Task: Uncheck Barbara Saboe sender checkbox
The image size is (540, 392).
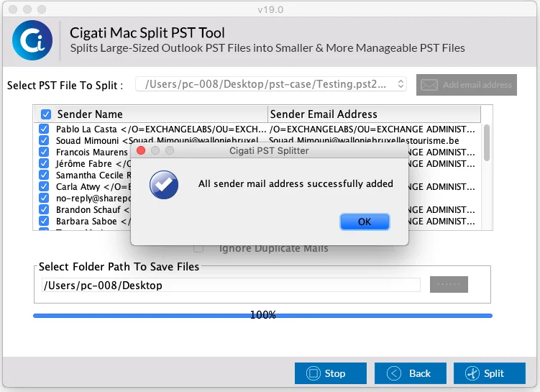Action: (x=44, y=221)
